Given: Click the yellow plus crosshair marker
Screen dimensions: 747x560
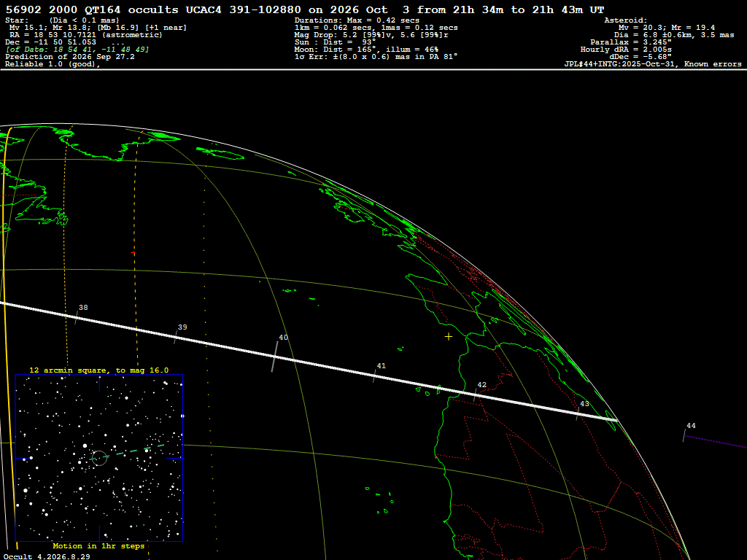Looking at the screenshot, I should tap(449, 337).
